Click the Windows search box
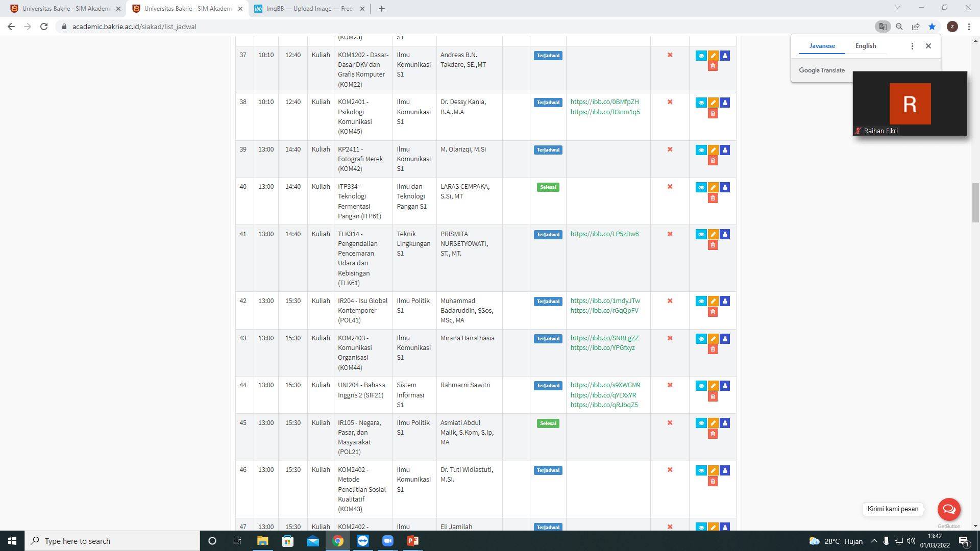The image size is (980, 551). [112, 541]
